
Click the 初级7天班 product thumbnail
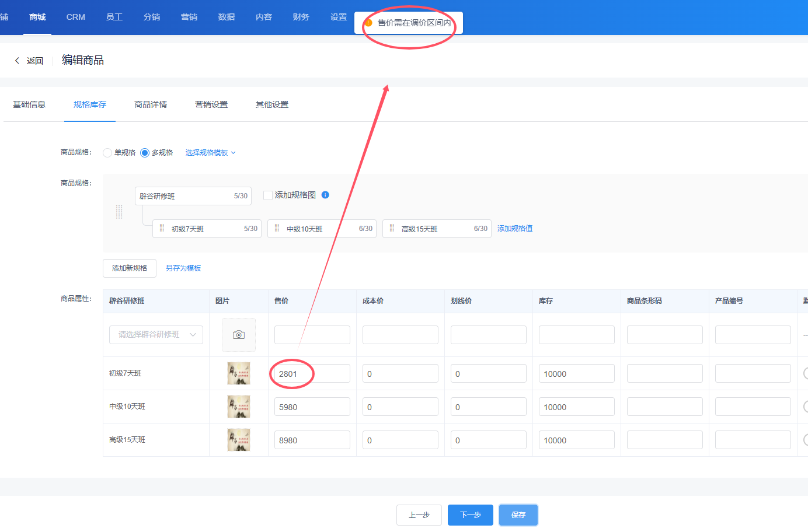pyautogui.click(x=238, y=373)
